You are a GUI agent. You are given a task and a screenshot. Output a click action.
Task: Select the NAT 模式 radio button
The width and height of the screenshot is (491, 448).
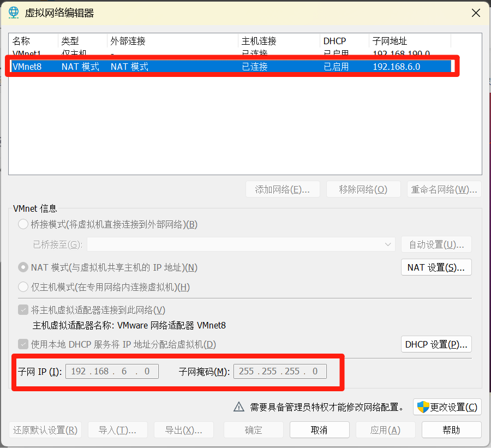point(23,267)
